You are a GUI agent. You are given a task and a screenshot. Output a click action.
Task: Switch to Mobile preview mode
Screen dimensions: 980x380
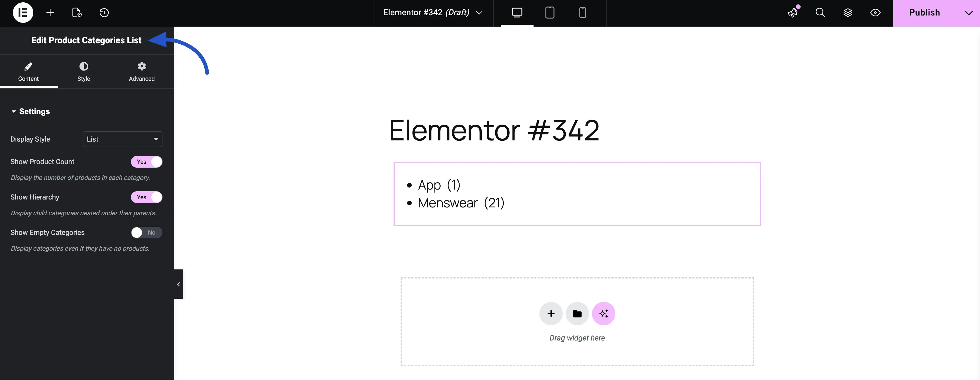[x=582, y=13]
